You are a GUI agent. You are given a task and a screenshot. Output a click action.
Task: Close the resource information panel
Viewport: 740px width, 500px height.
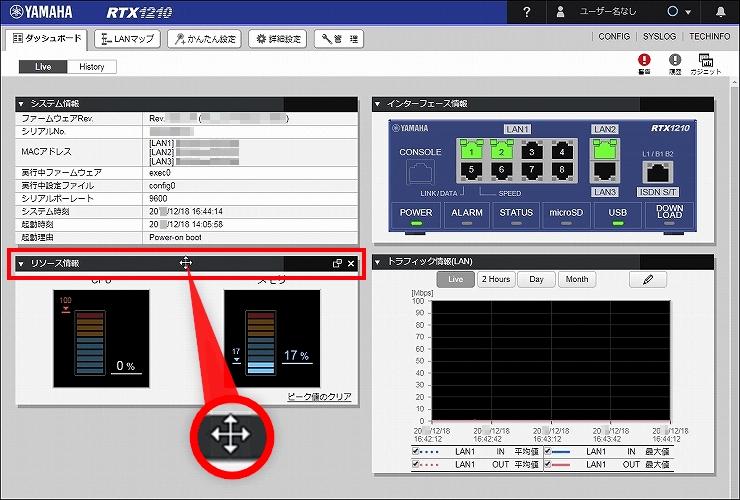[351, 263]
